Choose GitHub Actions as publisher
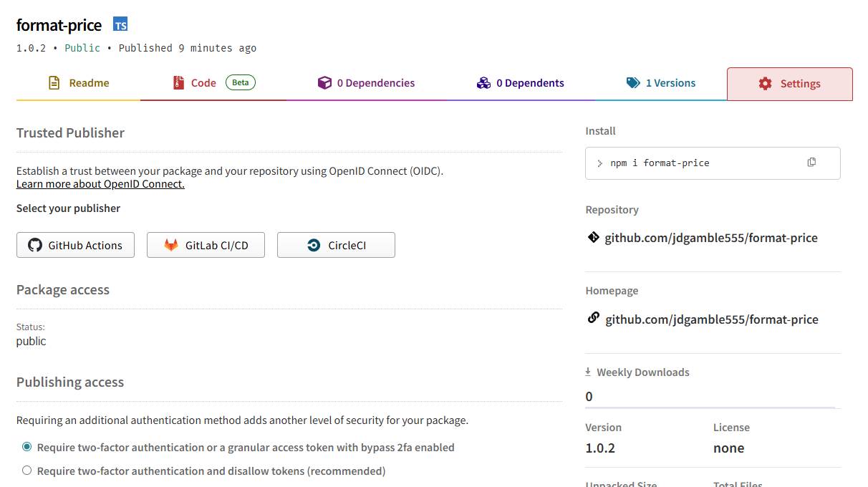The image size is (868, 487). [75, 245]
